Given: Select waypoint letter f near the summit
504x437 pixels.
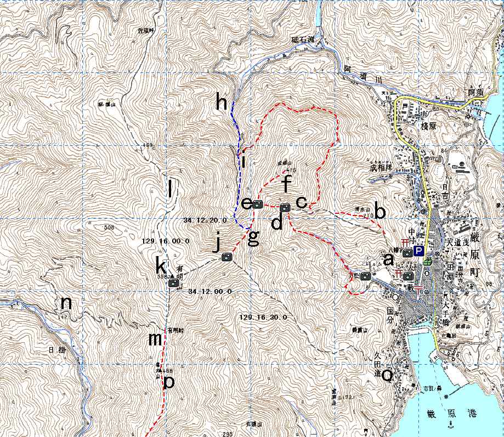Looking at the screenshot, I should tap(286, 184).
